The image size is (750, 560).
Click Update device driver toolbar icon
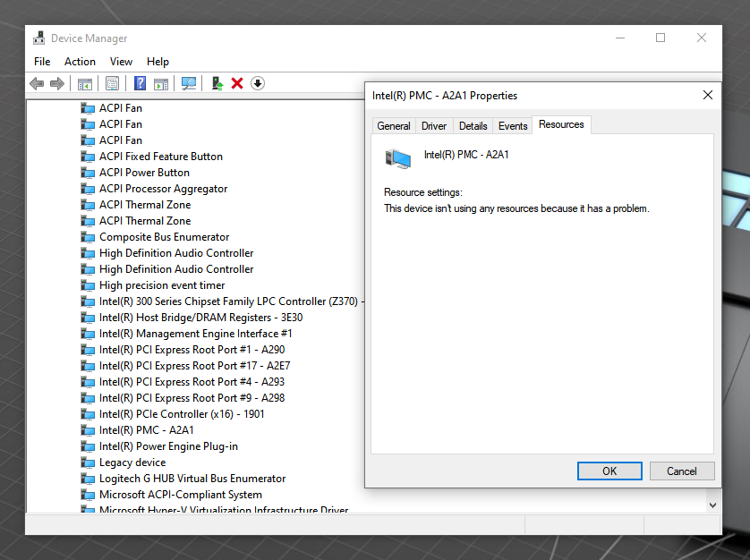(x=217, y=84)
